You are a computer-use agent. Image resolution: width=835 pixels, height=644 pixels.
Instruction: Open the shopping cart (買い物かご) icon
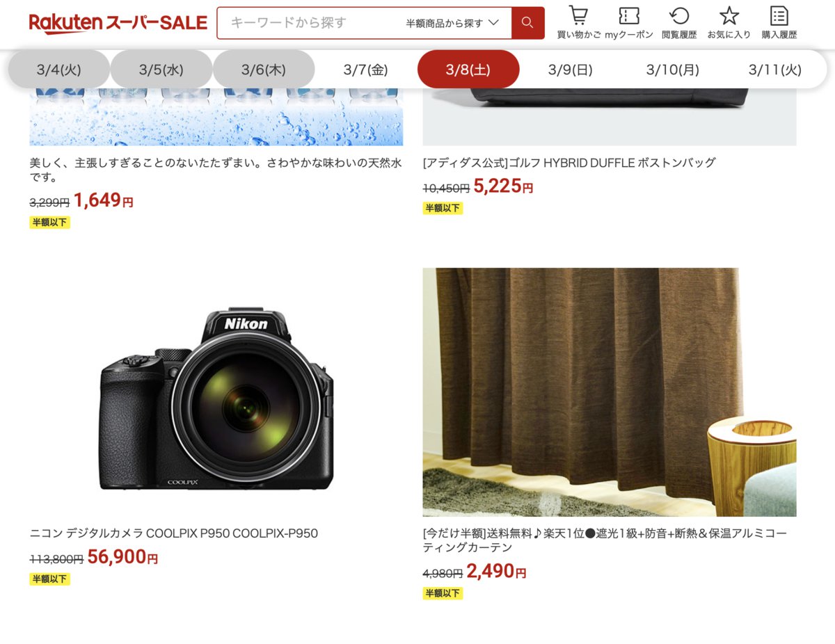click(578, 22)
